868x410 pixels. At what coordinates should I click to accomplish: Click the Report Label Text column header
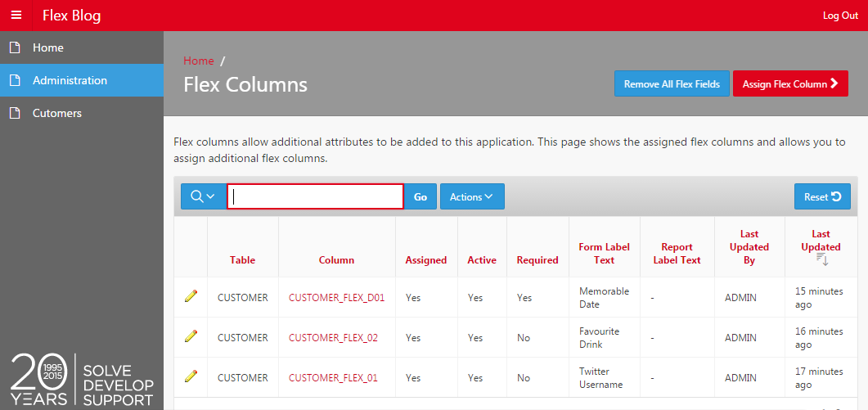click(677, 253)
